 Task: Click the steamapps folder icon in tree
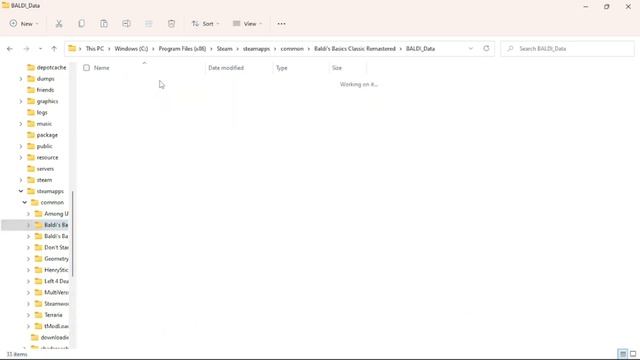31,191
